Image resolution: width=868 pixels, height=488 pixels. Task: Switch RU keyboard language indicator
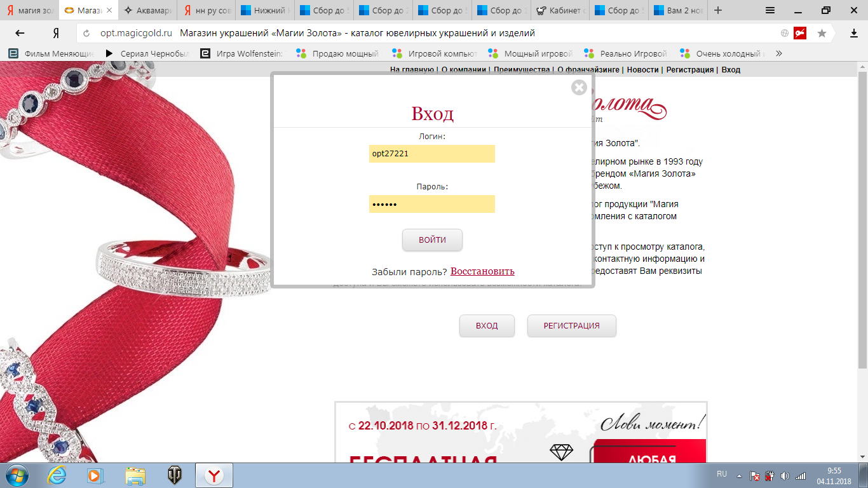[x=722, y=474]
